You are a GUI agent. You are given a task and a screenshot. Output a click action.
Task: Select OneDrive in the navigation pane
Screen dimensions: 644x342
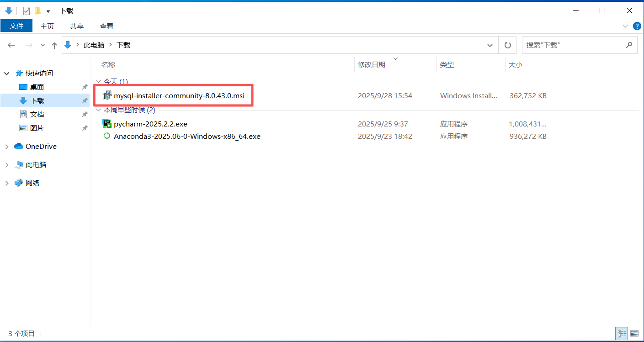click(x=41, y=147)
